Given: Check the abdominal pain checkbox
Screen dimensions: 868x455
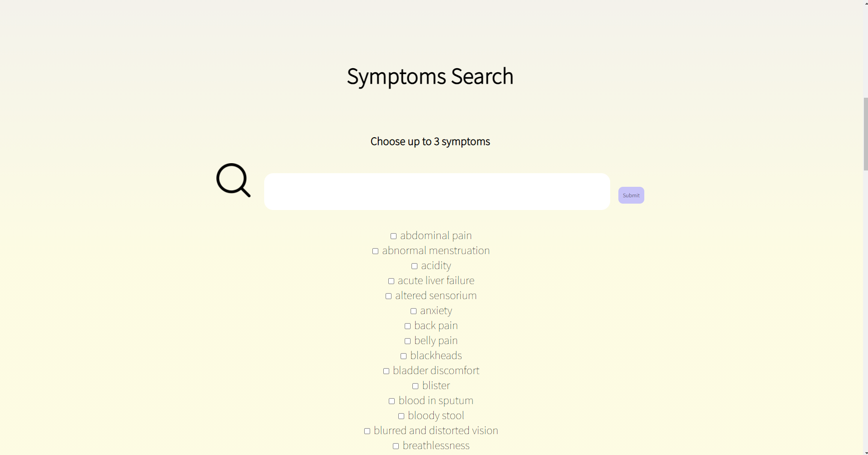Looking at the screenshot, I should 393,236.
